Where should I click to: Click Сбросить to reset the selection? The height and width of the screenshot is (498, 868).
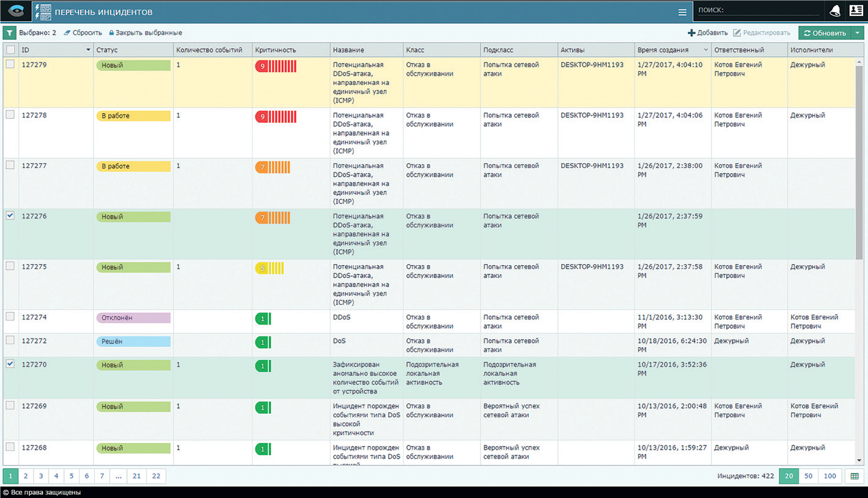83,33
